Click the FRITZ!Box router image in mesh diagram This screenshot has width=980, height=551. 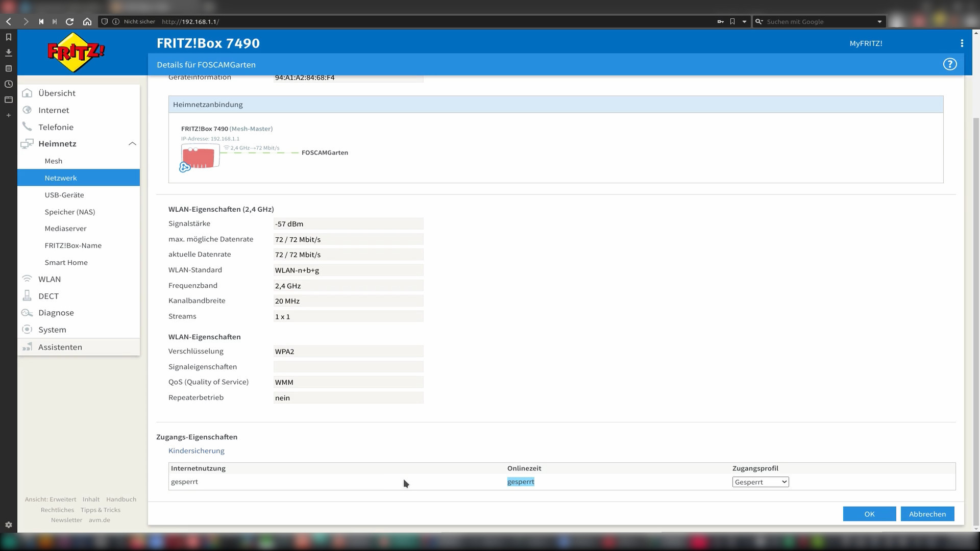pos(200,157)
